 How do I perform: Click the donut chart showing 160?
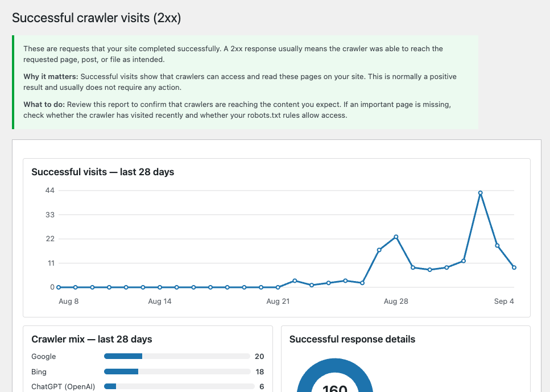[x=335, y=375]
